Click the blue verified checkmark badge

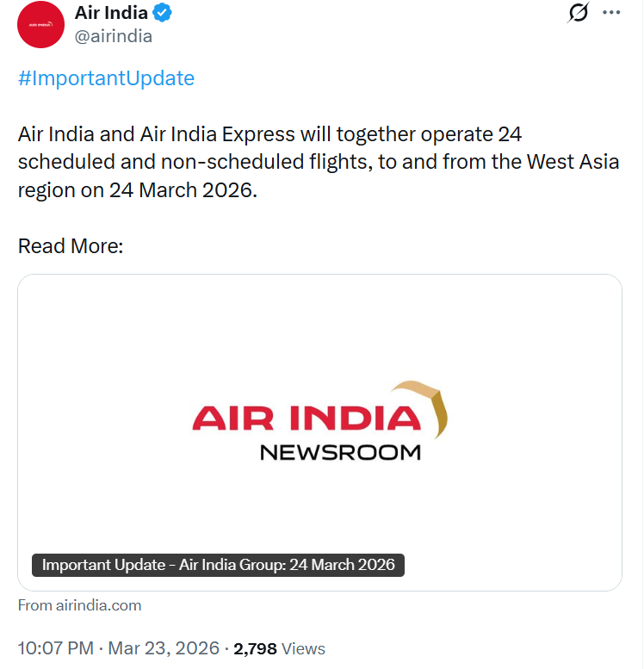click(x=164, y=13)
